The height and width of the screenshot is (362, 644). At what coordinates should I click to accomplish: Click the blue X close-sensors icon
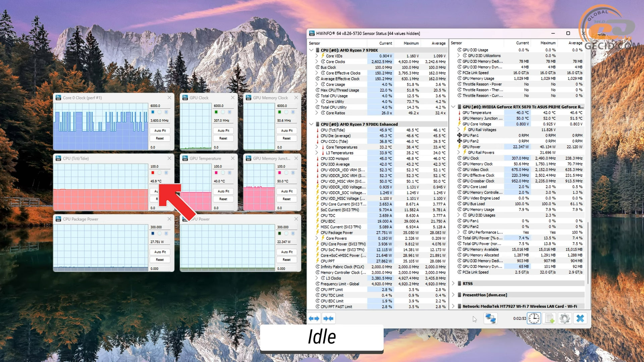point(580,318)
